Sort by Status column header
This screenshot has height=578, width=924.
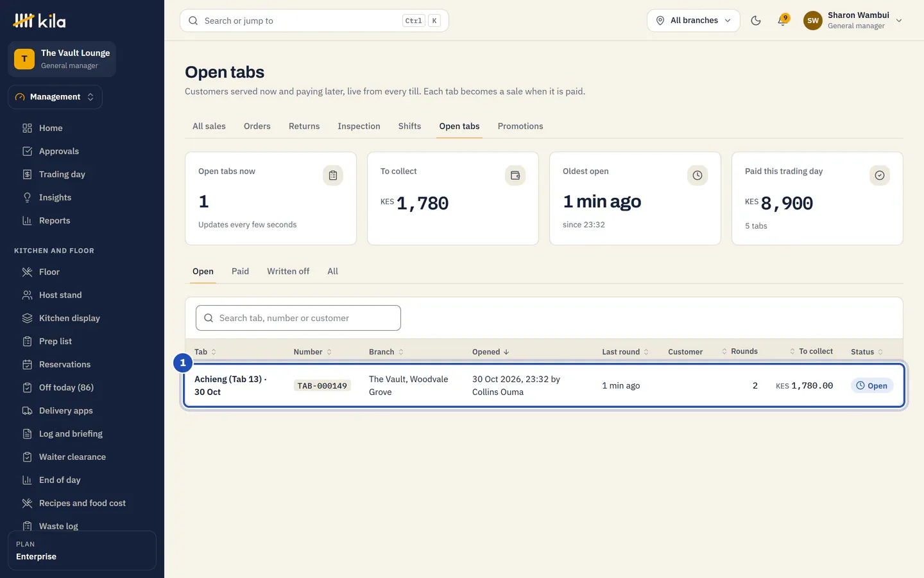pyautogui.click(x=867, y=352)
